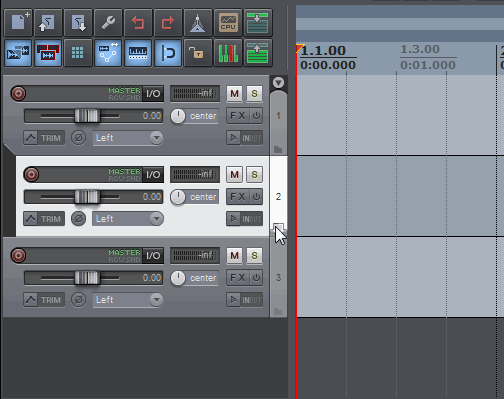This screenshot has height=399, width=504.
Task: Open the CPU performance meter icon
Action: [x=228, y=23]
